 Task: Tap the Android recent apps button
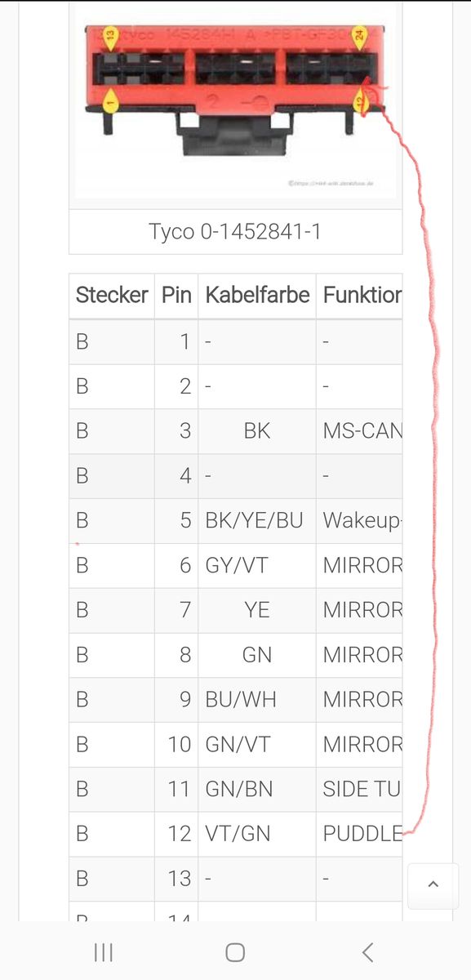[x=103, y=951]
